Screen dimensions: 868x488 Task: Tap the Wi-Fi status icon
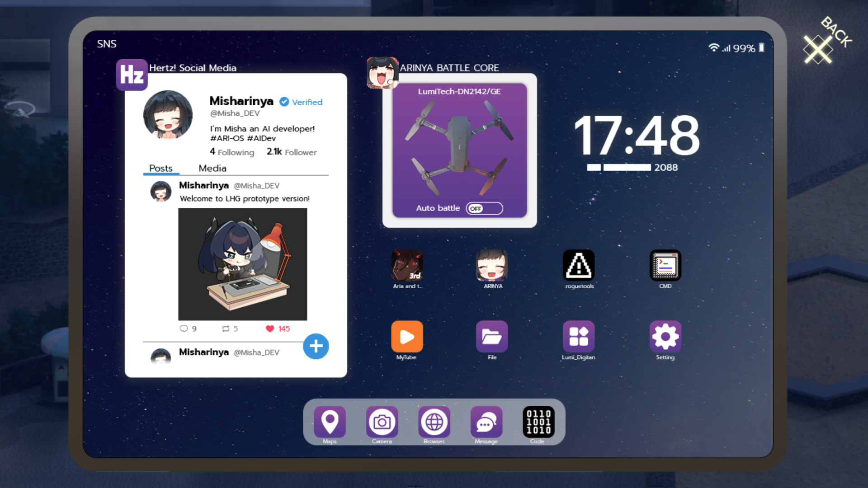[713, 47]
